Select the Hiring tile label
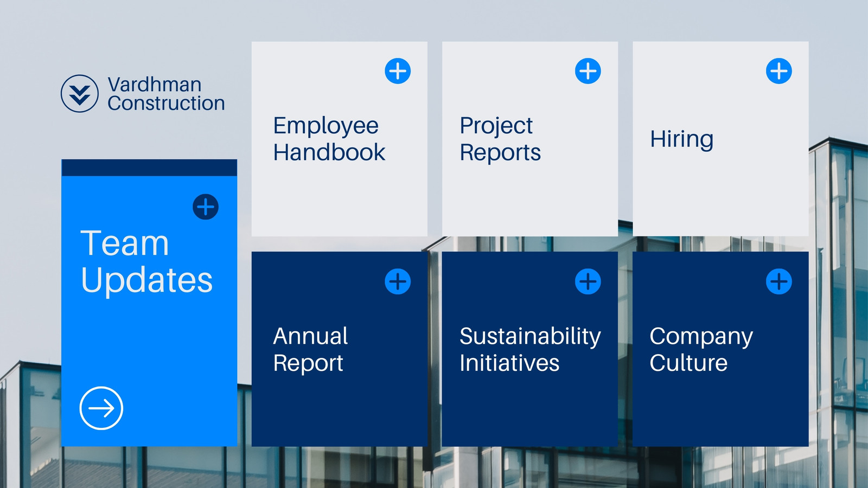Viewport: 868px width, 488px height. coord(682,139)
